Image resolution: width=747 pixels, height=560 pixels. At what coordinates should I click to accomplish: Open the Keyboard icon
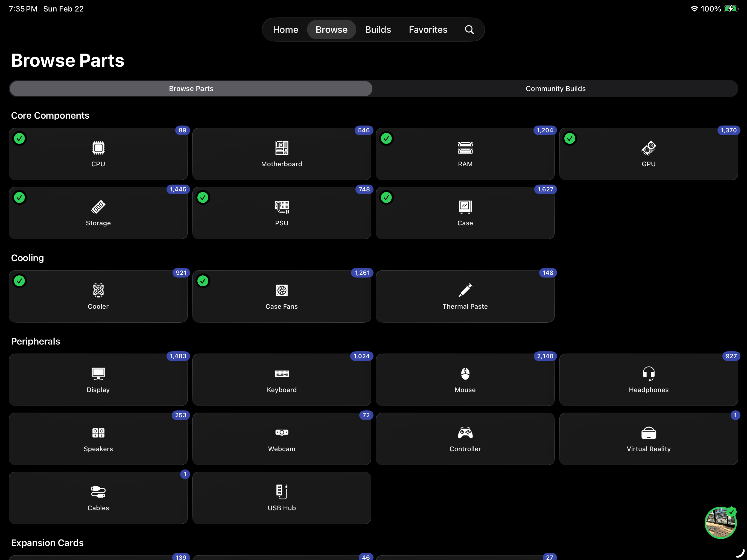coord(282,374)
